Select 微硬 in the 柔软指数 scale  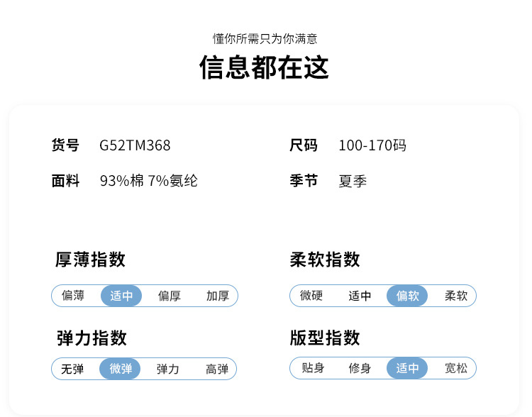[x=311, y=296]
